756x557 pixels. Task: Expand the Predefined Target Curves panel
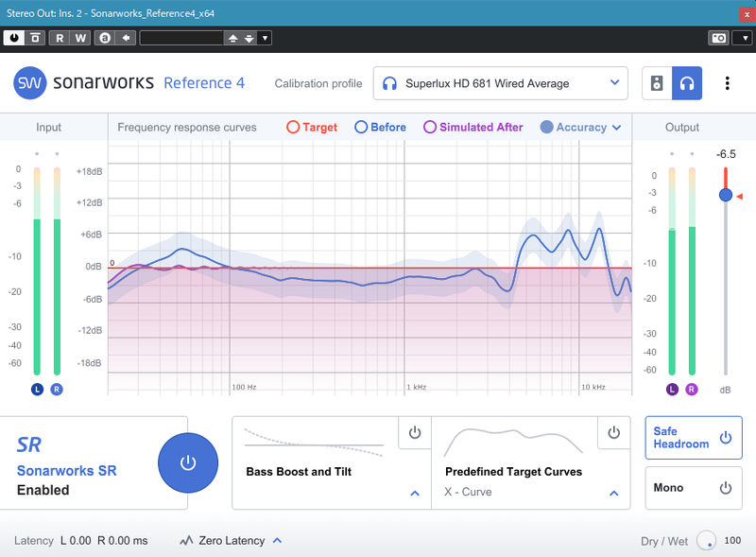pyautogui.click(x=613, y=494)
